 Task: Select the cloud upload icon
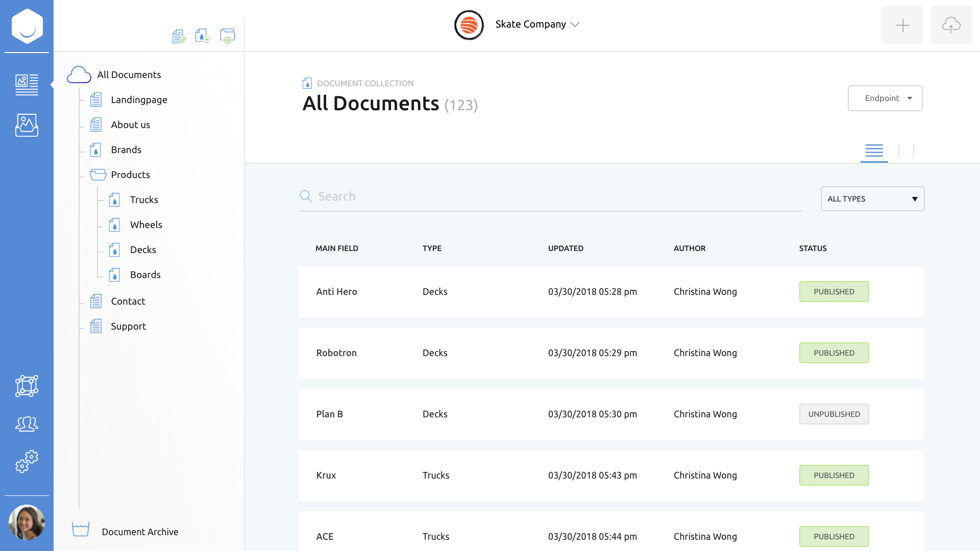[x=951, y=25]
